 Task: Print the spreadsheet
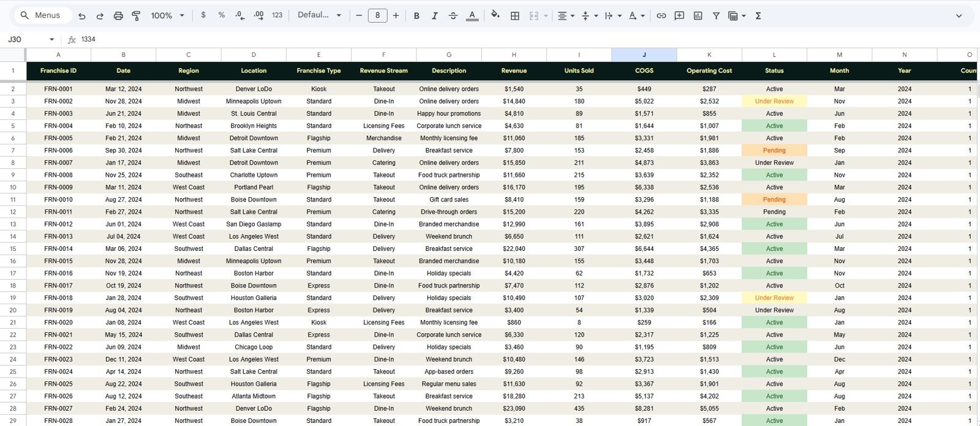pos(118,16)
